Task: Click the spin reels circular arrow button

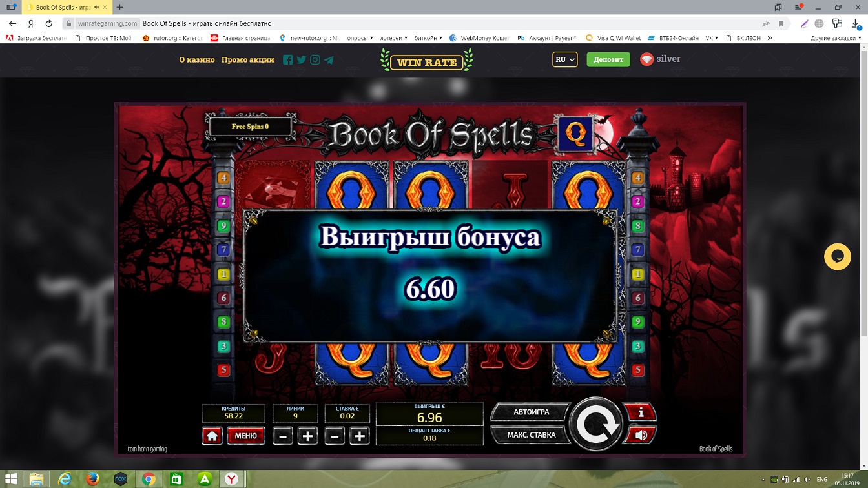Action: (595, 424)
